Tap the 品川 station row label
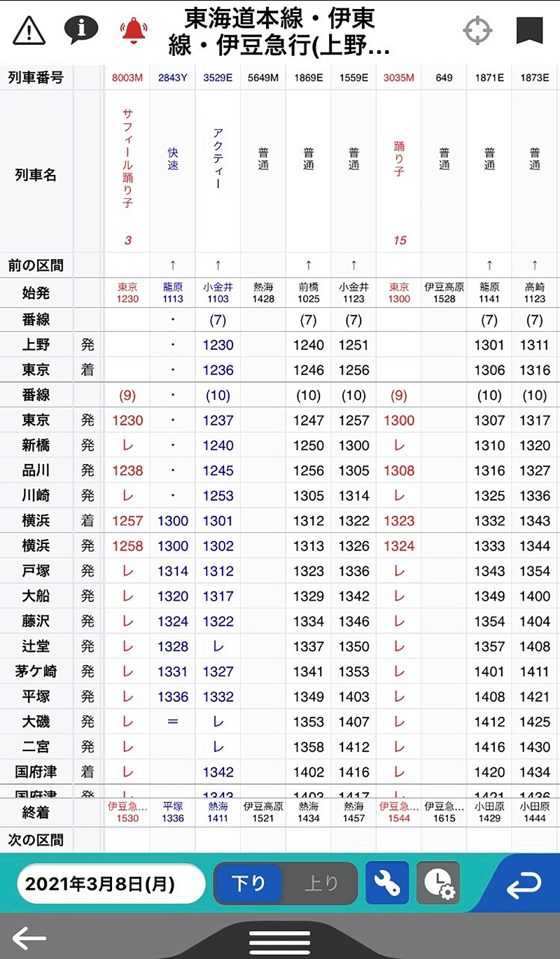This screenshot has width=560, height=959. [36, 470]
